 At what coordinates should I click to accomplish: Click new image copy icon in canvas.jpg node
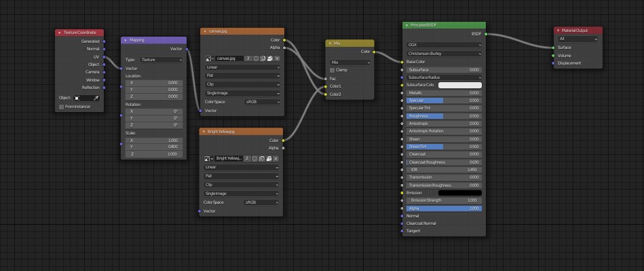coord(263,58)
